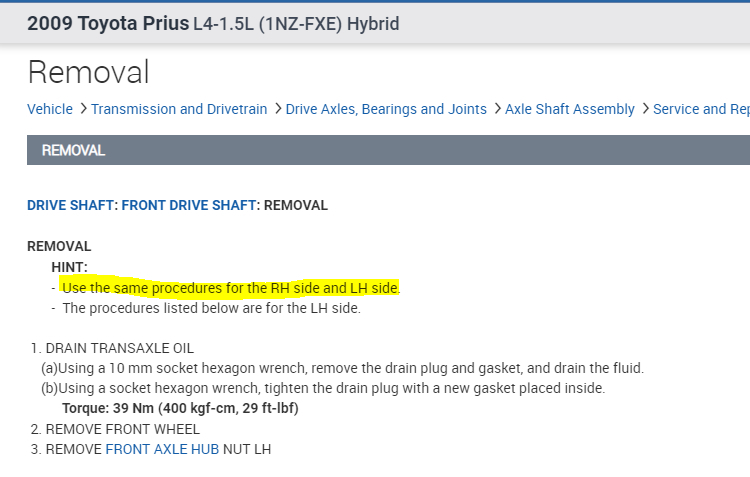Navigate to Axle Shaft Assembly breadcrumb
Screen dimensions: 750x477
(570, 109)
